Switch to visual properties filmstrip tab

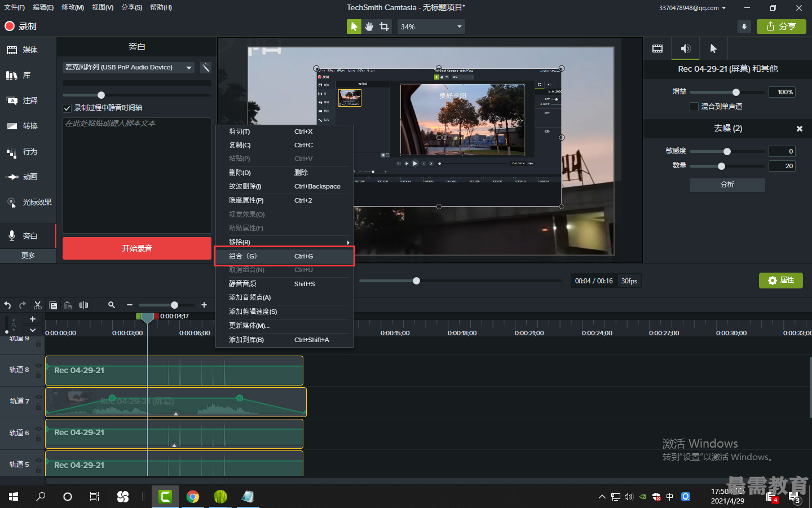(x=657, y=49)
